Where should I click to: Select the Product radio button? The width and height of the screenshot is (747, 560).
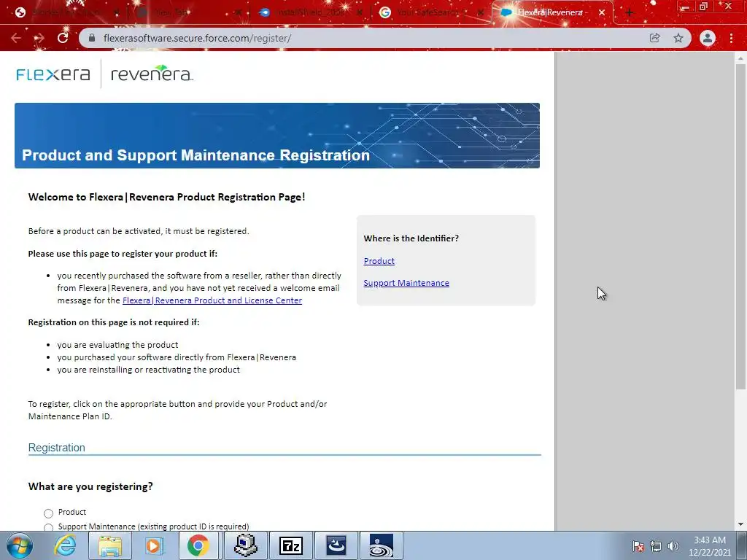(48, 513)
